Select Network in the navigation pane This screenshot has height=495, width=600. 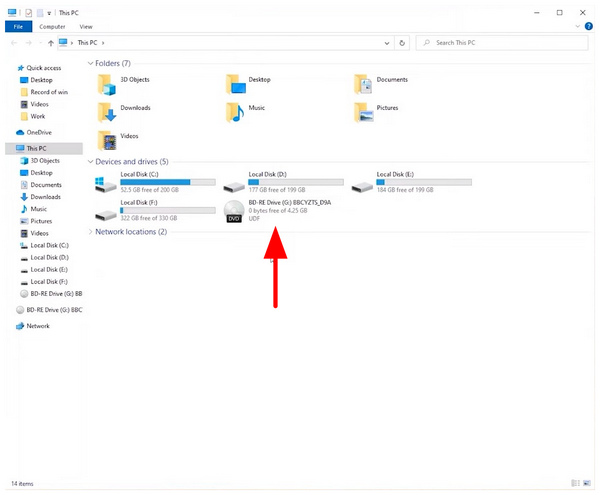pos(37,325)
